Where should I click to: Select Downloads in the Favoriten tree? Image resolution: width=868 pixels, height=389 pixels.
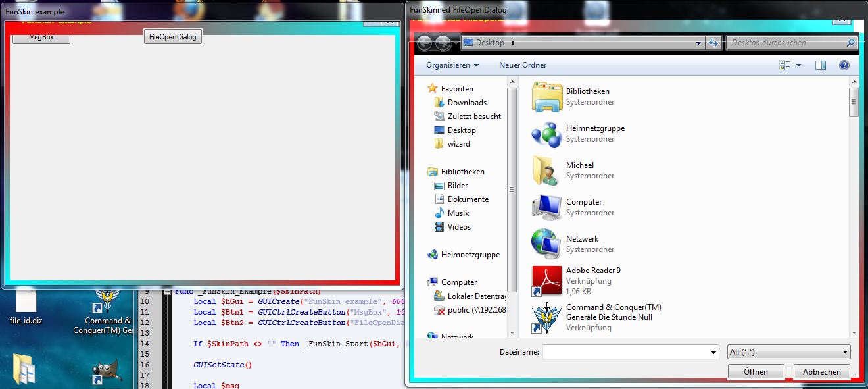[x=467, y=103]
